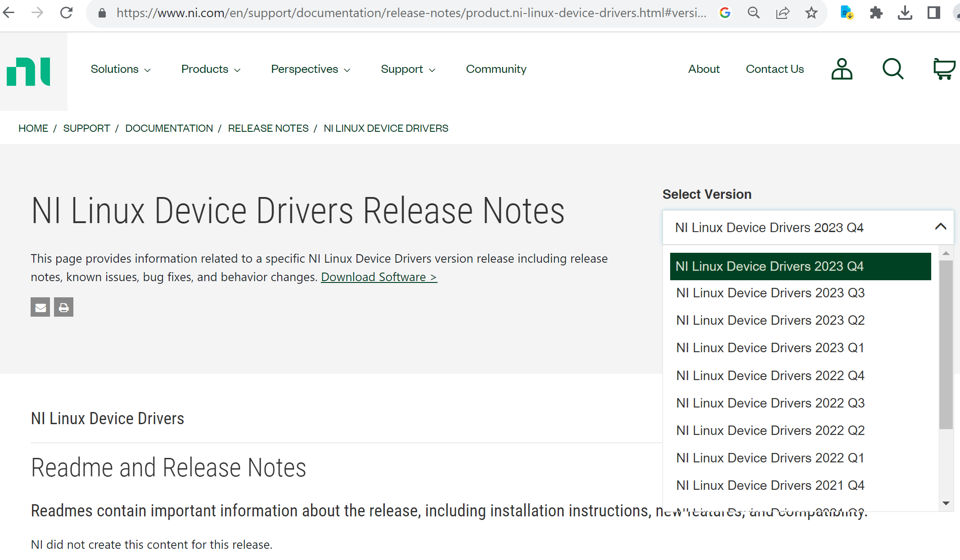Open the Contact Us page
Image resolution: width=960 pixels, height=560 pixels.
click(775, 69)
